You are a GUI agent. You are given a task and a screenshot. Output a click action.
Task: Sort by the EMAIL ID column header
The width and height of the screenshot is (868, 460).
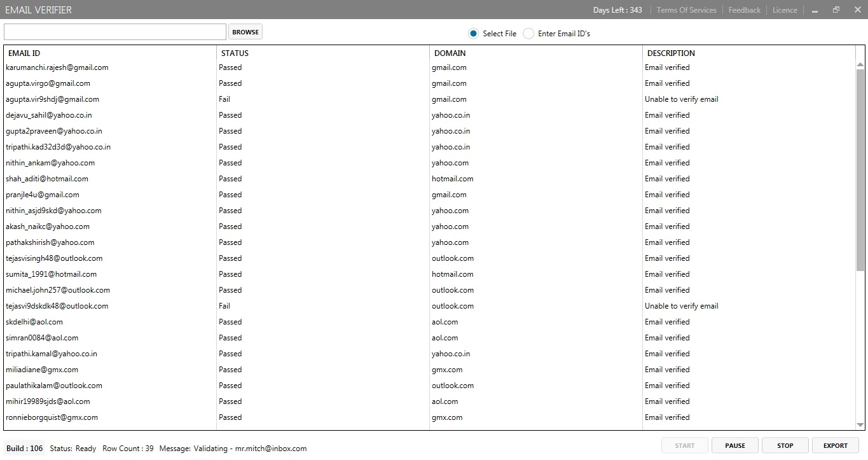tap(24, 53)
